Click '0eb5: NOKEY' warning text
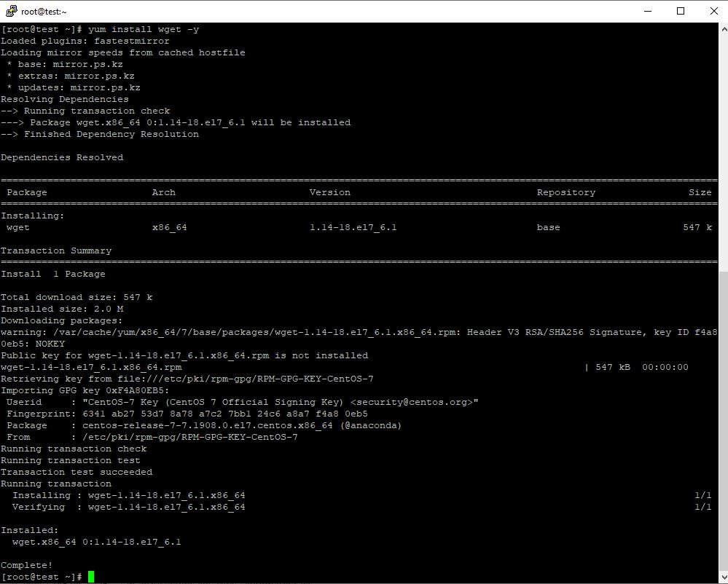Screen dimensions: 728x584 [33, 344]
